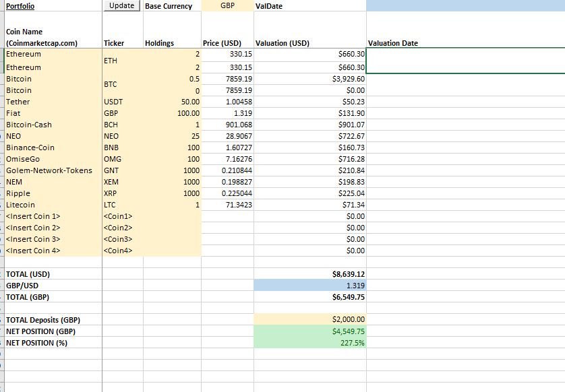The width and height of the screenshot is (565, 392).
Task: Click the NET POSITION (GBP) value $4,549.75
Action: pyautogui.click(x=310, y=331)
